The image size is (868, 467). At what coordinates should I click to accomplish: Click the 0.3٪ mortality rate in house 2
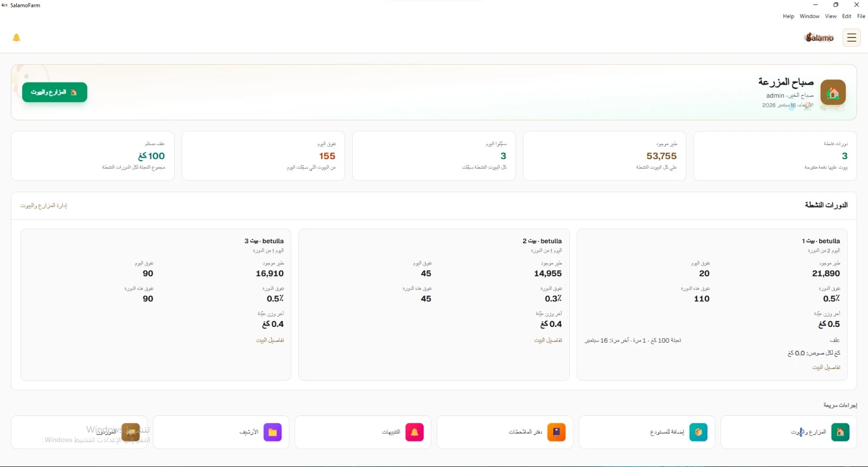click(x=553, y=299)
